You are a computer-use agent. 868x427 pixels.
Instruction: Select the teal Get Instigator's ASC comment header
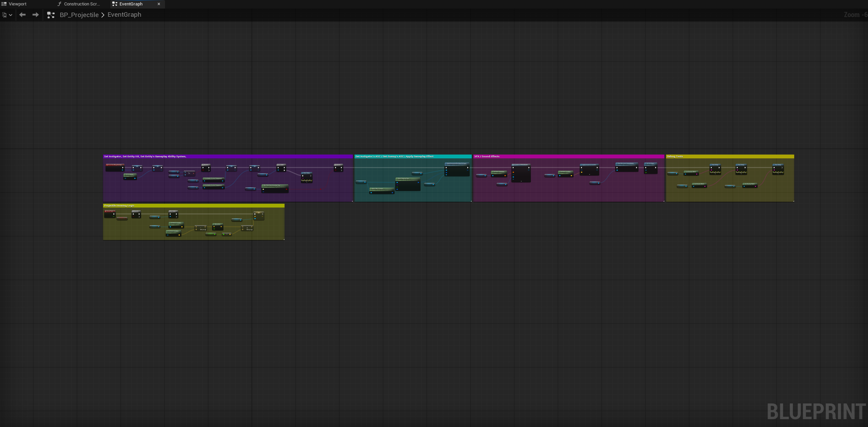click(x=413, y=156)
